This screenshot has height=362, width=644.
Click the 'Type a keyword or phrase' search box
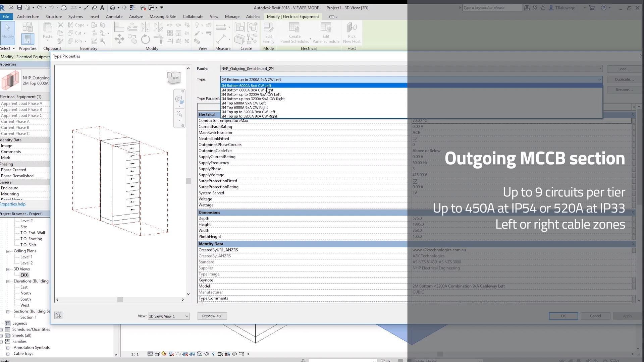[492, 8]
